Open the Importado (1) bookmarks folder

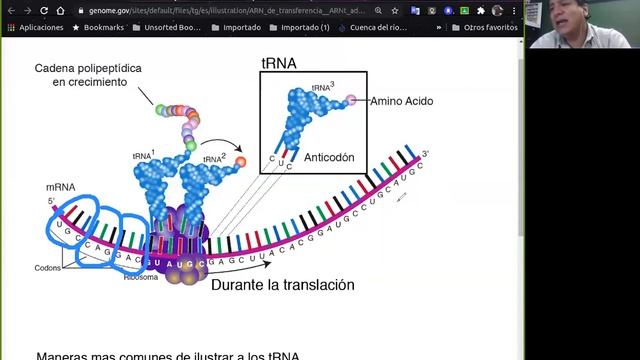tap(300, 27)
